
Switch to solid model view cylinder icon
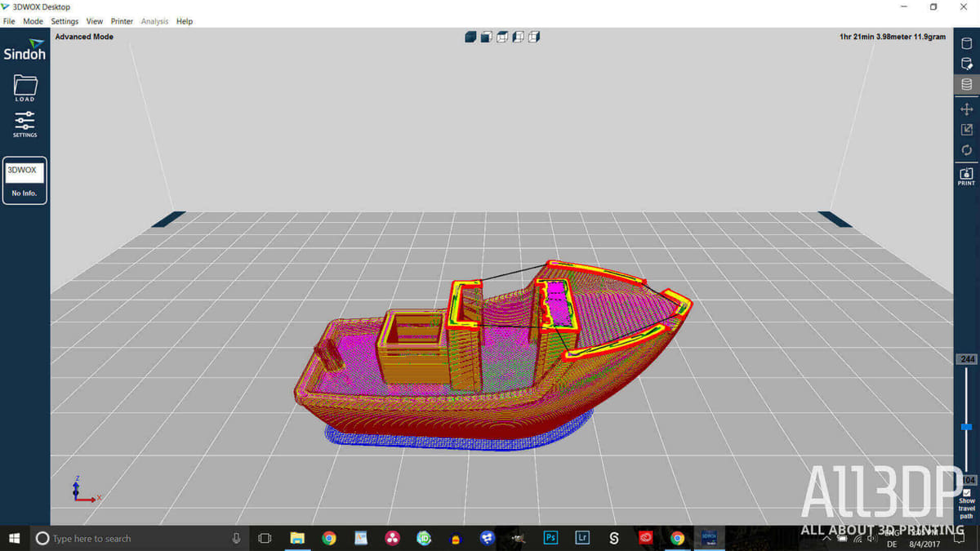tap(967, 44)
